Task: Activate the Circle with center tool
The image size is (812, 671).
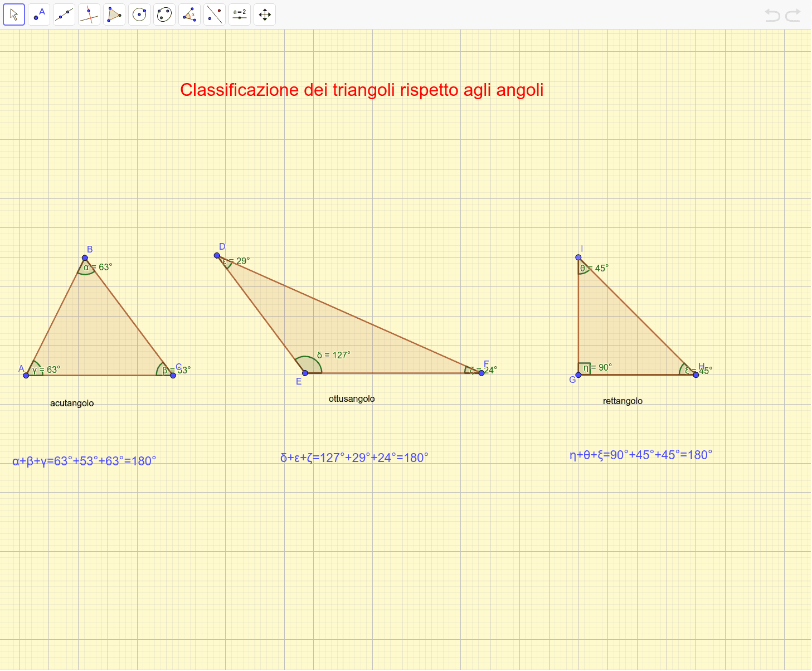Action: pyautogui.click(x=139, y=14)
